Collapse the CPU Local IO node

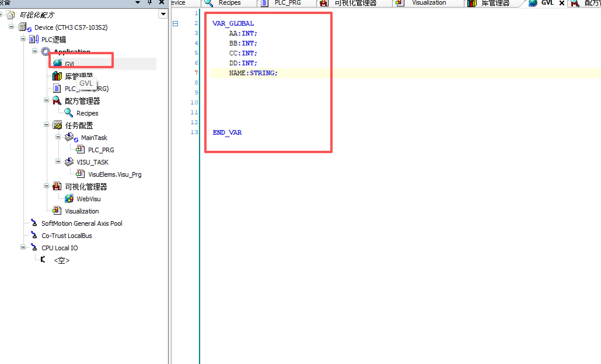pos(23,247)
